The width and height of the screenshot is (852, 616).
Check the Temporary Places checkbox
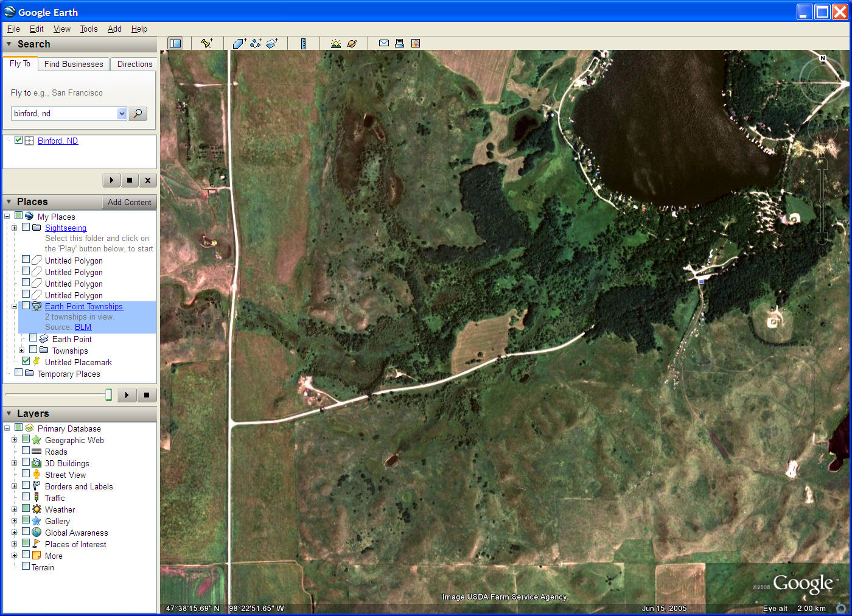(19, 373)
